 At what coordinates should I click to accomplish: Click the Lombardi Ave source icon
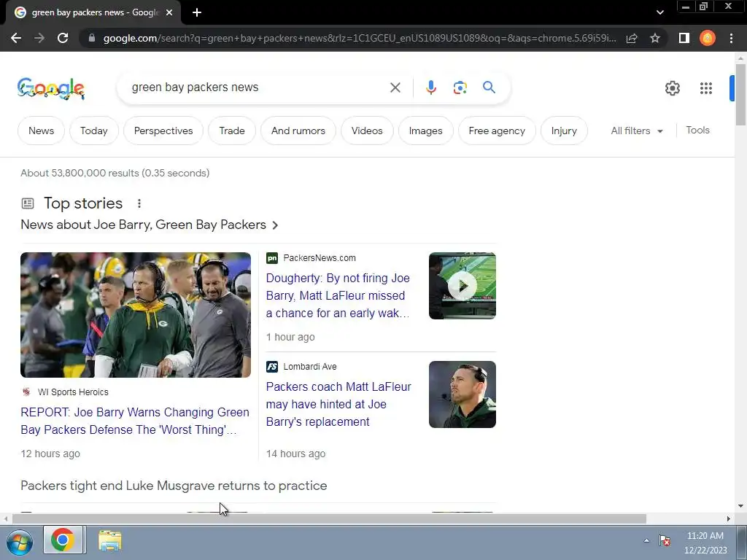point(272,367)
